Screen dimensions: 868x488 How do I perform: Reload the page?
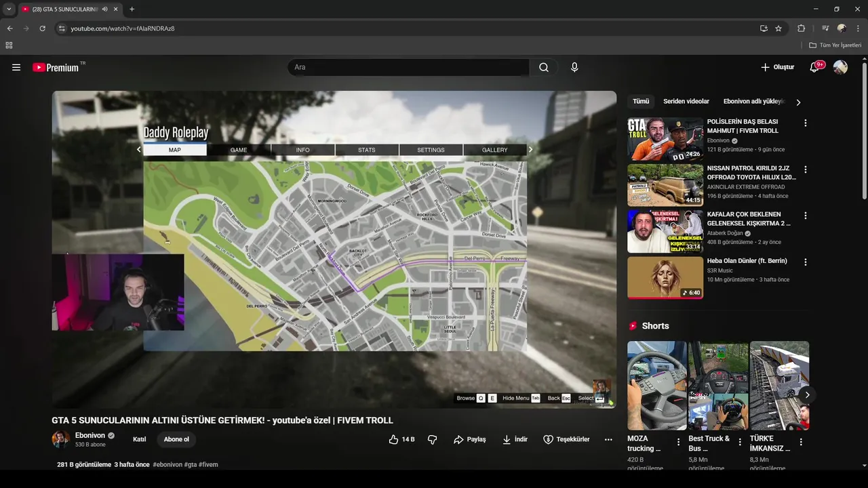(42, 28)
